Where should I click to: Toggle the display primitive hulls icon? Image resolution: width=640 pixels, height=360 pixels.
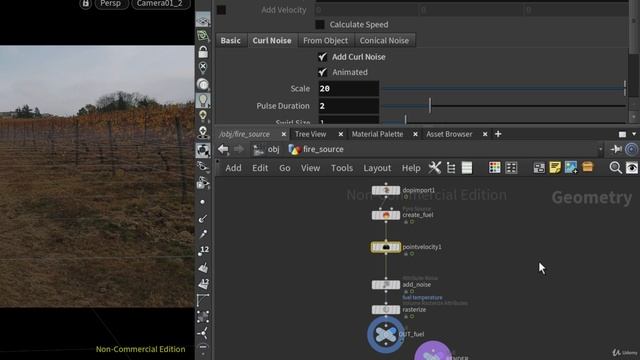(x=203, y=300)
